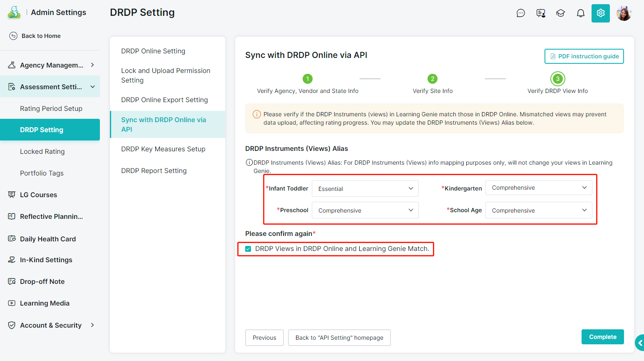Select DRDP Key Measures Setup tab
This screenshot has height=361, width=644.
click(x=163, y=149)
